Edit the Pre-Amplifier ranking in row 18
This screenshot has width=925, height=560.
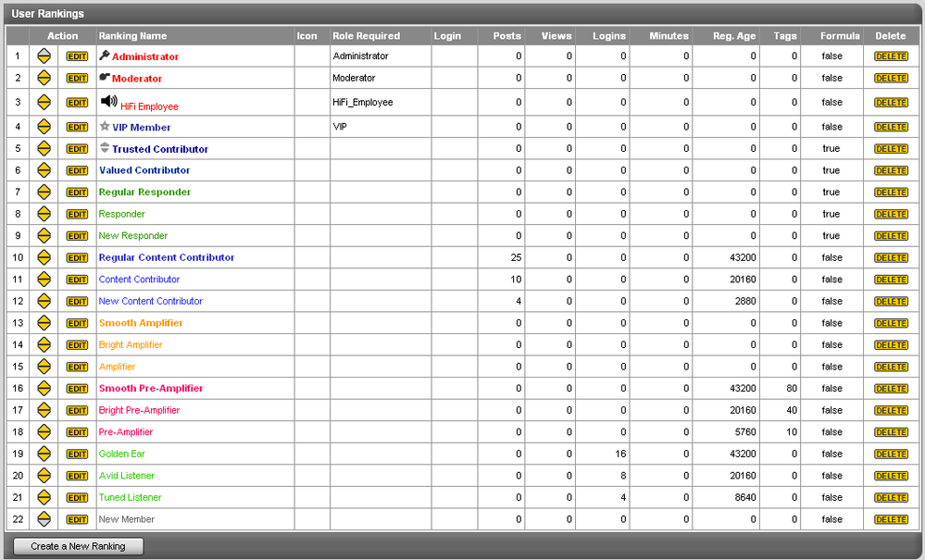(x=77, y=432)
